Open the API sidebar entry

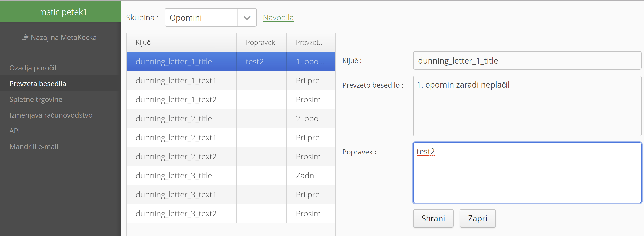pyautogui.click(x=14, y=131)
